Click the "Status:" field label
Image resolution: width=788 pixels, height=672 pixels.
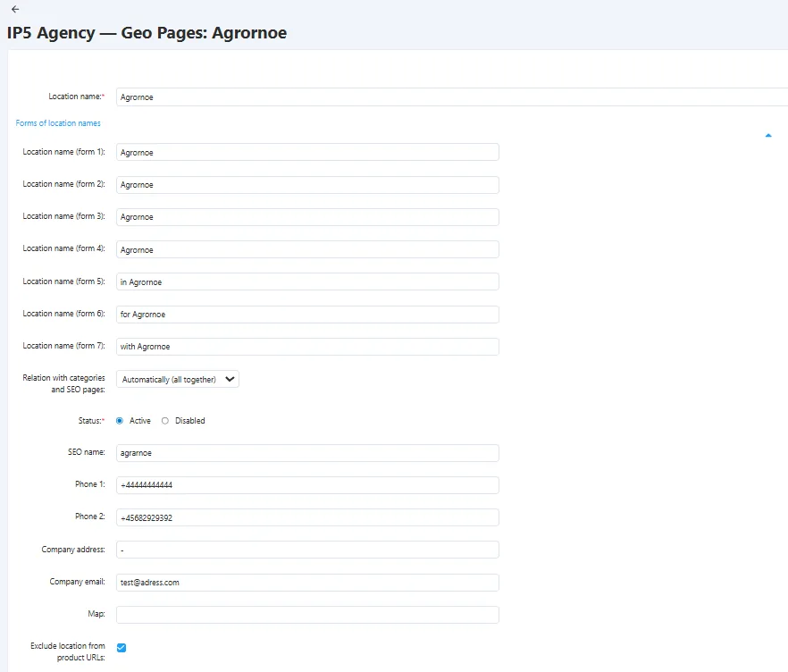pyautogui.click(x=91, y=421)
